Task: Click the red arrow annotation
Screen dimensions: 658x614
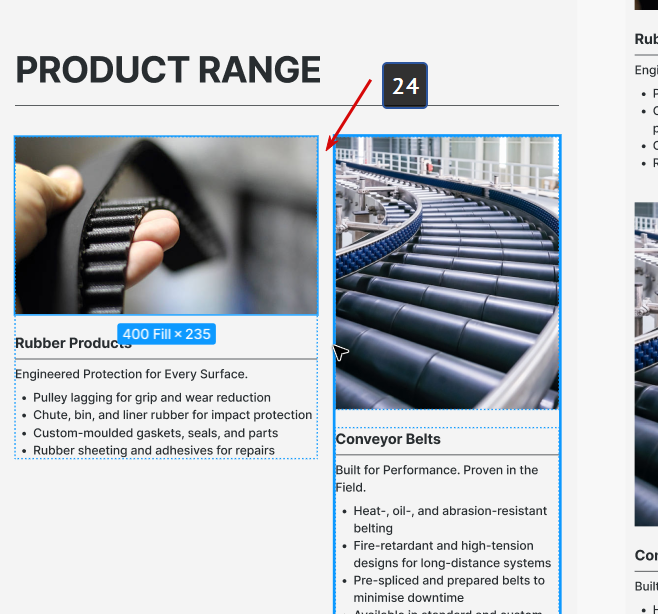Action: [349, 115]
